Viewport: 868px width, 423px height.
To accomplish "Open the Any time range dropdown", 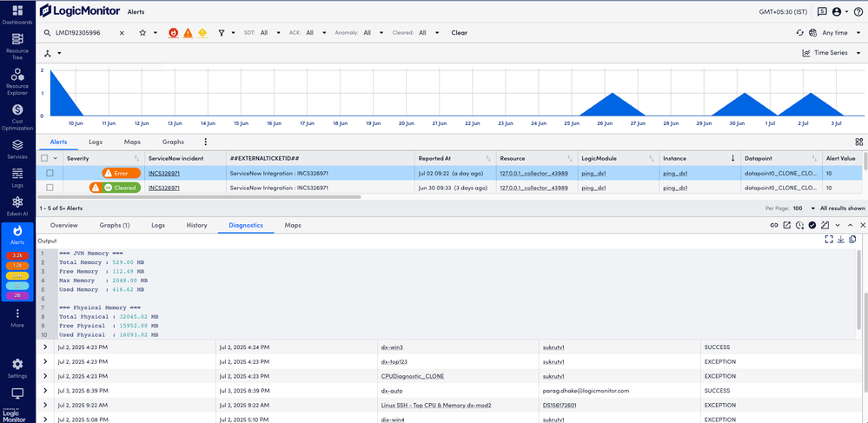I will pos(833,33).
